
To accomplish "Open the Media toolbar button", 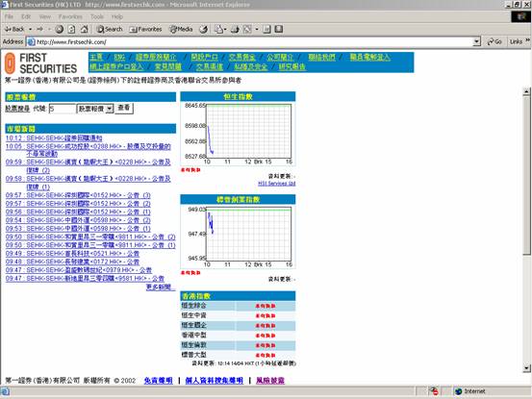I will 181,29.
